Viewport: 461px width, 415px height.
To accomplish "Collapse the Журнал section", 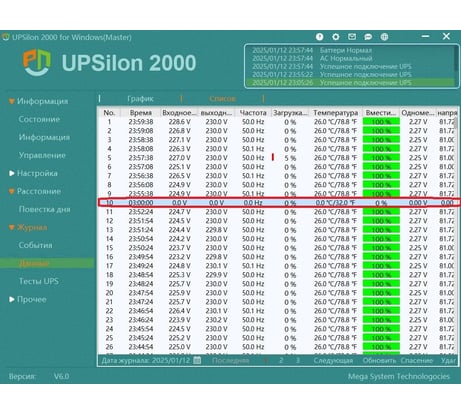I will pos(12,227).
